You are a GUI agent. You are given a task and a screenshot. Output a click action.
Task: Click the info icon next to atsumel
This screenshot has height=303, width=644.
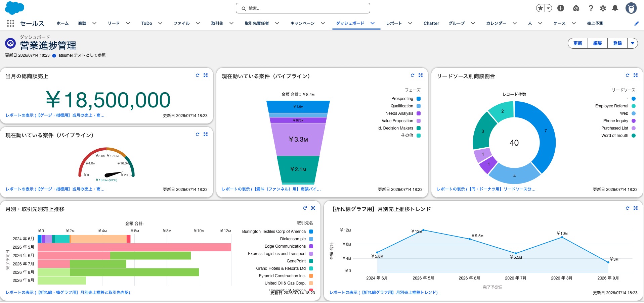(54, 56)
